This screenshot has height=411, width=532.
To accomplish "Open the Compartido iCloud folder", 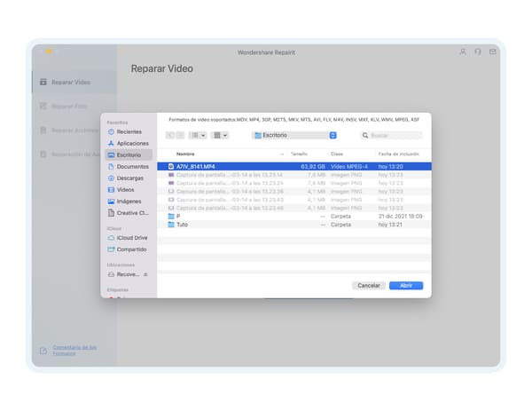I will (x=127, y=249).
